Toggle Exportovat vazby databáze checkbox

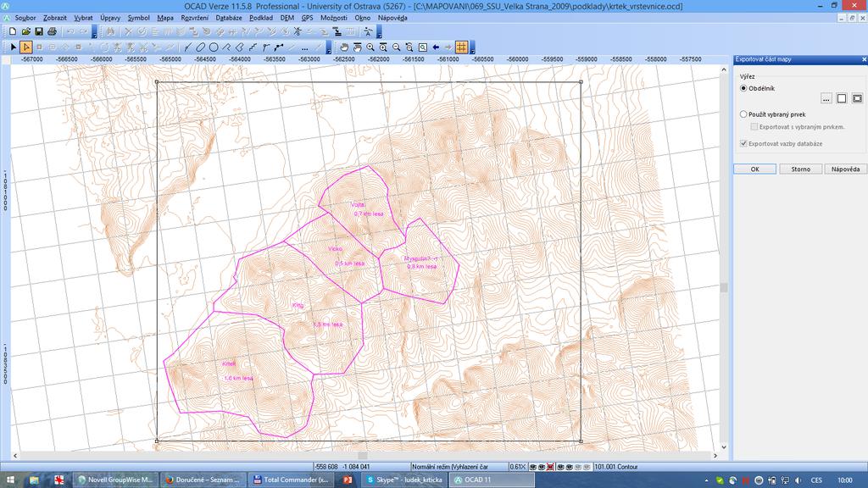pyautogui.click(x=743, y=143)
